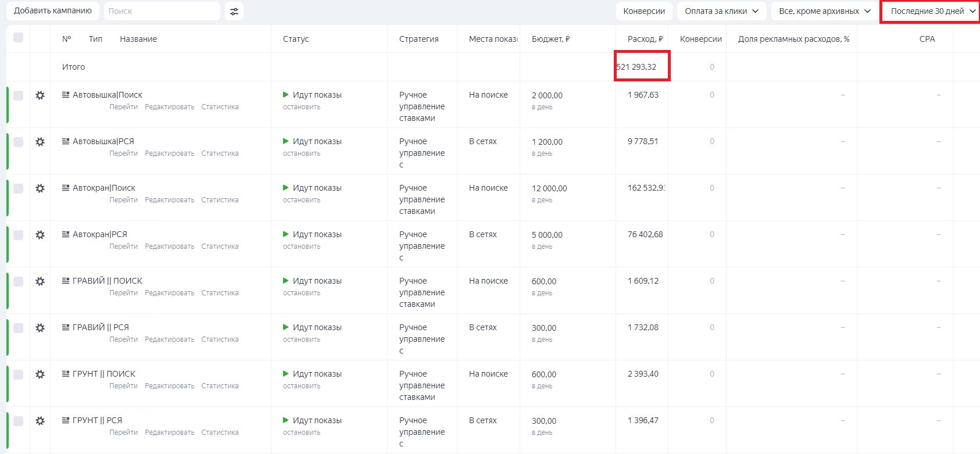Click campaign type icon of ГРУНТ || ПОИСК
The width and height of the screenshot is (980, 454).
(66, 374)
